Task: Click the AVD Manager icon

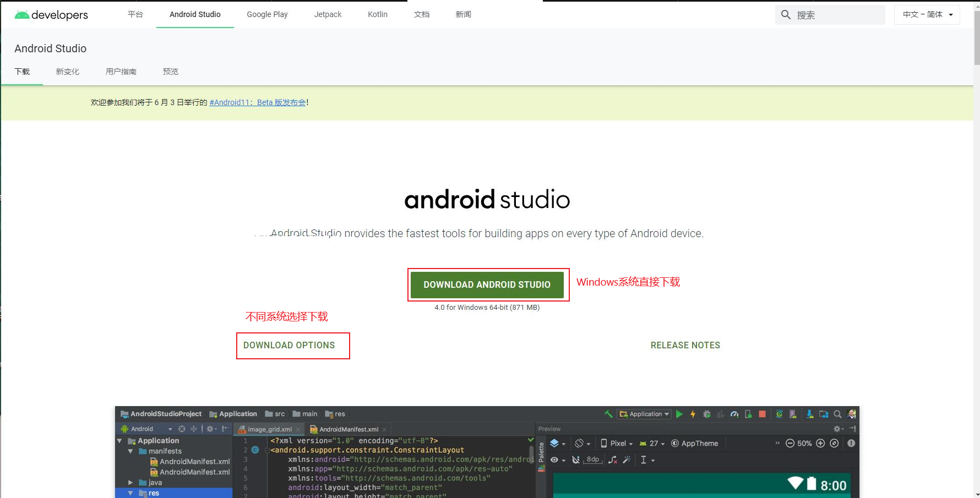Action: [x=793, y=414]
